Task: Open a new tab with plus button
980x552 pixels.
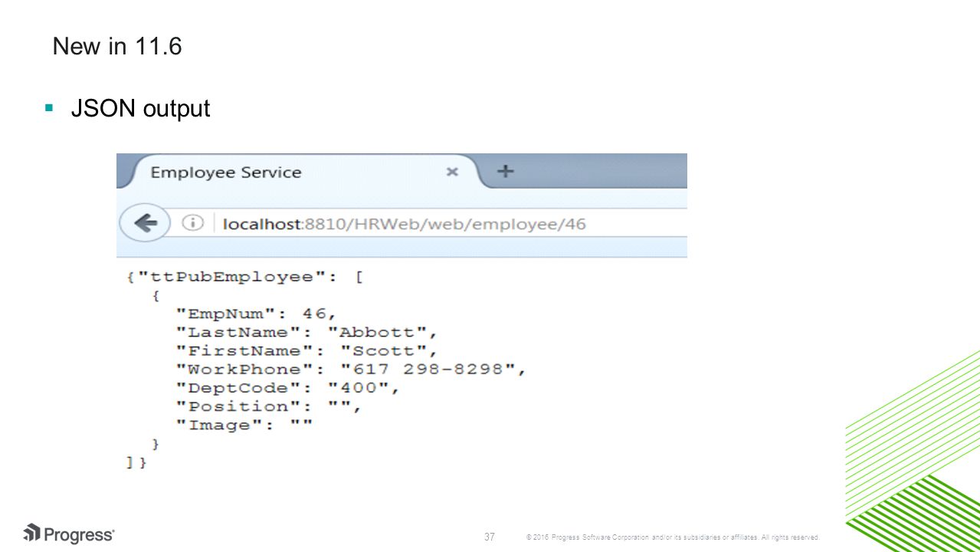Action: [x=504, y=171]
